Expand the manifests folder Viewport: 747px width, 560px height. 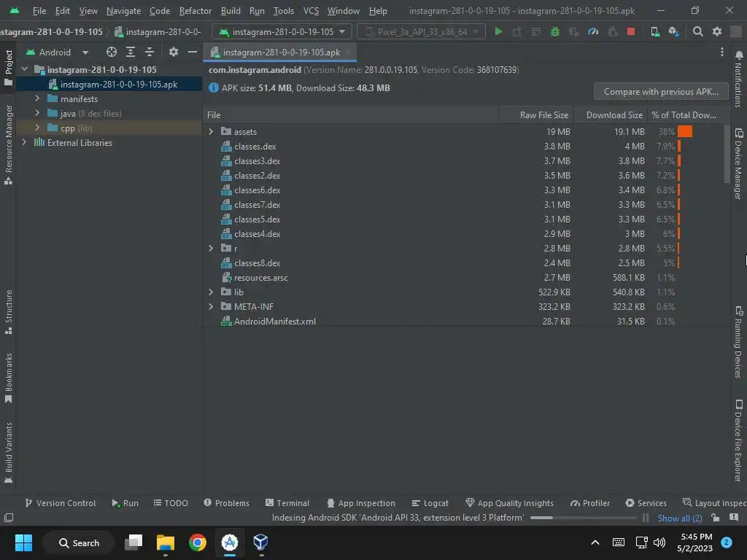pos(37,98)
